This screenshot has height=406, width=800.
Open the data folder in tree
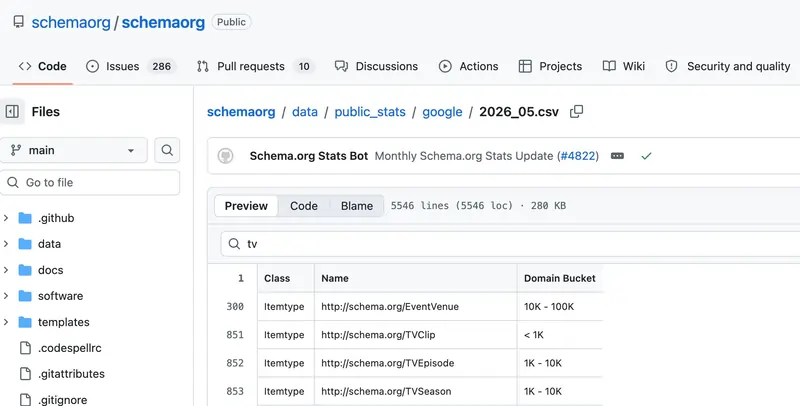click(x=49, y=244)
